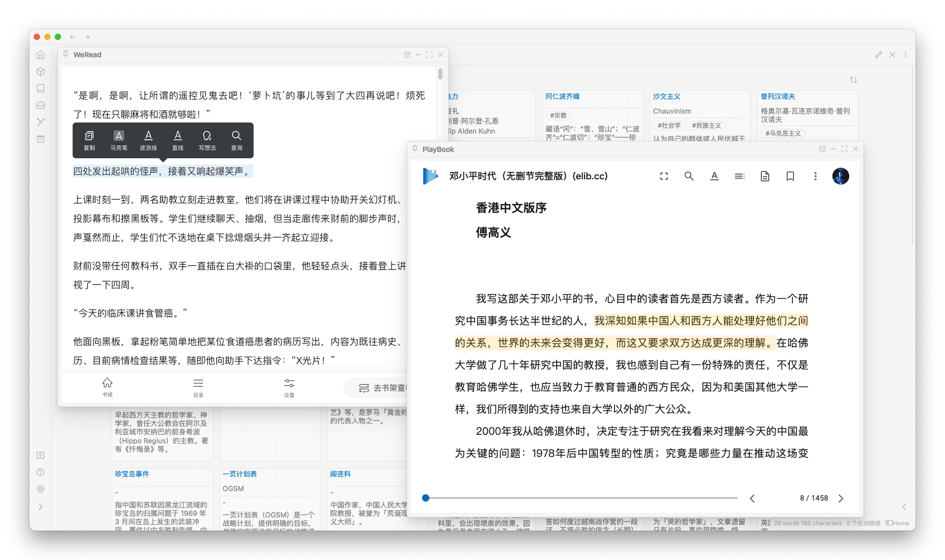Click the sort order arrows icon
The height and width of the screenshot is (560, 945).
tap(853, 80)
